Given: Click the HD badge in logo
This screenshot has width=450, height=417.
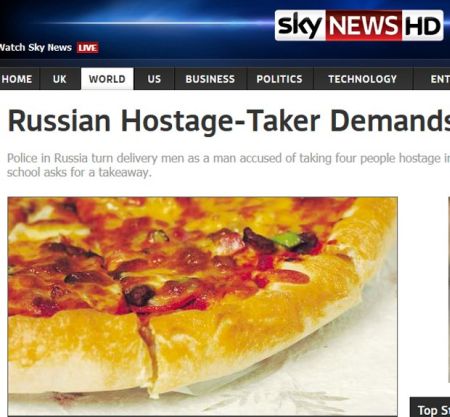Looking at the screenshot, I should tap(423, 25).
